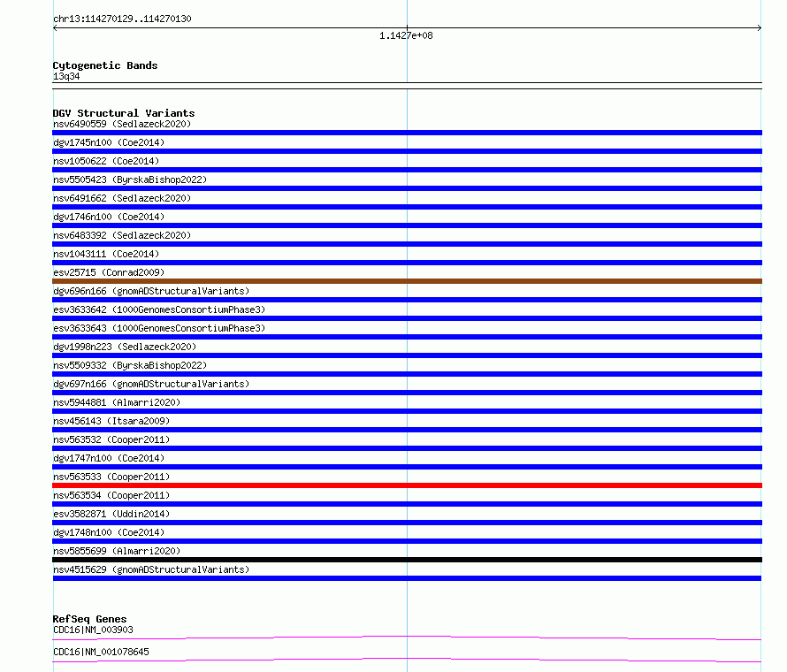Screen dimensions: 787x672
Task: Select the blue nsv6490559 variant bar
Action: (407, 133)
